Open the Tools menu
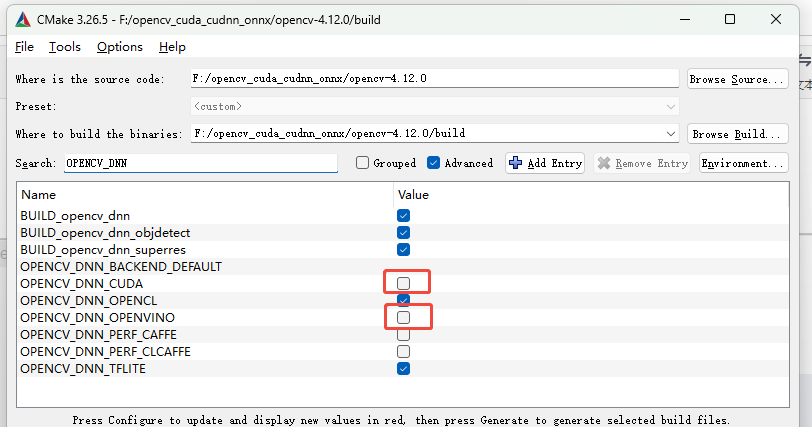Screen dimensions: 812x427 click(65, 47)
